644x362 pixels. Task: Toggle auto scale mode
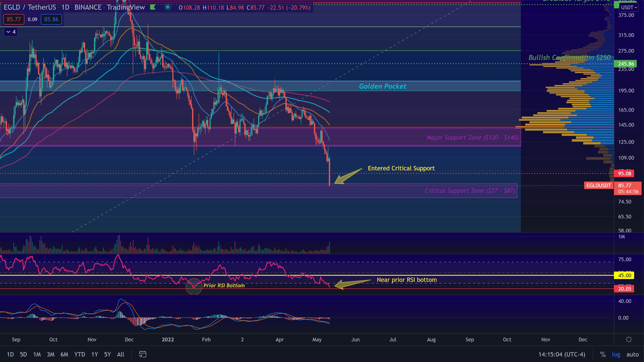pos(633,354)
